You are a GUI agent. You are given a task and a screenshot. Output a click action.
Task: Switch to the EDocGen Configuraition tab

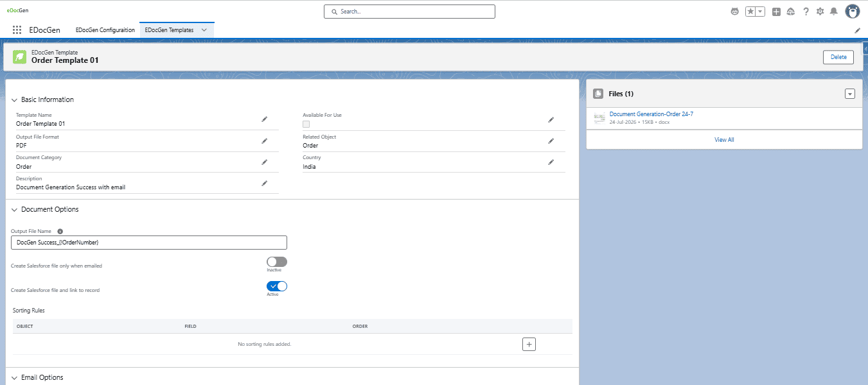[x=105, y=30]
